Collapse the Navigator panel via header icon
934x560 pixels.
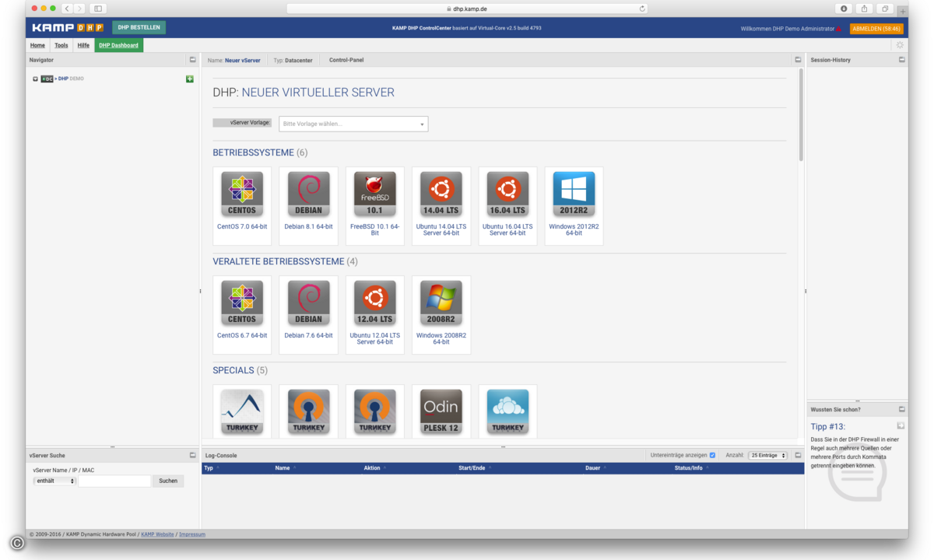pyautogui.click(x=192, y=60)
